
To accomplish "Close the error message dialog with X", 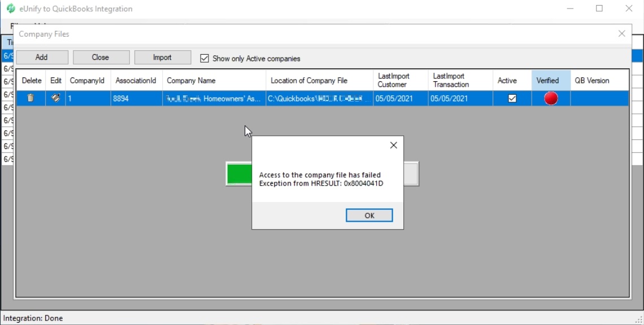I will pos(394,145).
